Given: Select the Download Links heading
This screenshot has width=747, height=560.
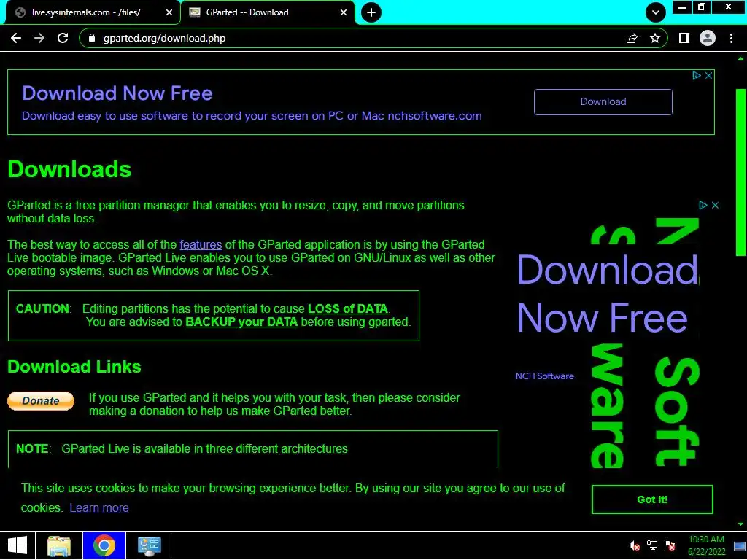Looking at the screenshot, I should pos(74,367).
